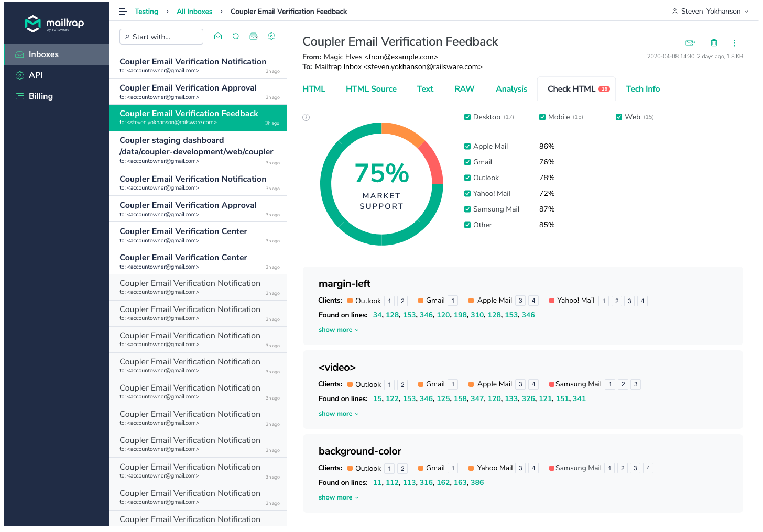
Task: Toggle the Yahoo! Mail checkbox off
Action: click(x=467, y=193)
